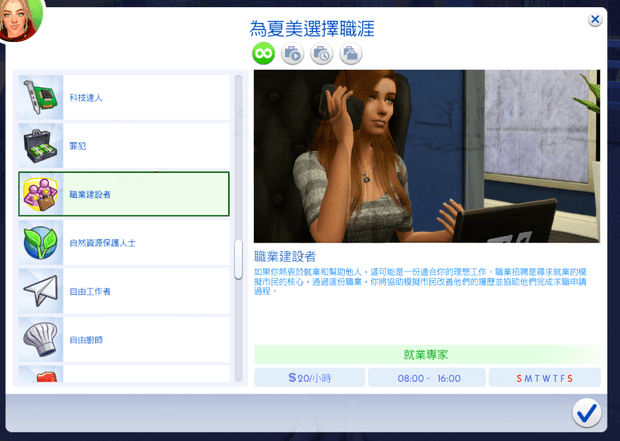Click the second career filter briefcase icon
Screen dimensions: 620x441
(x=292, y=54)
